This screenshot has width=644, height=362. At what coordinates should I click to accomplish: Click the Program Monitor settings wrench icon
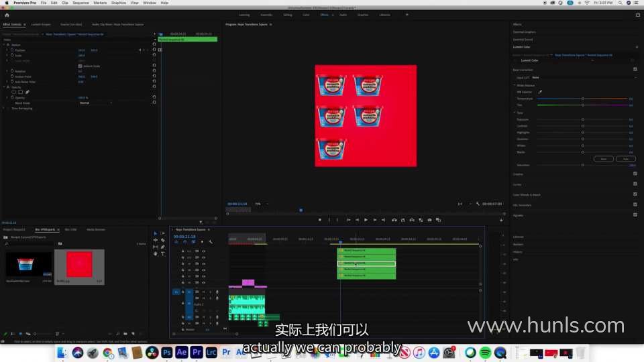coord(478,204)
